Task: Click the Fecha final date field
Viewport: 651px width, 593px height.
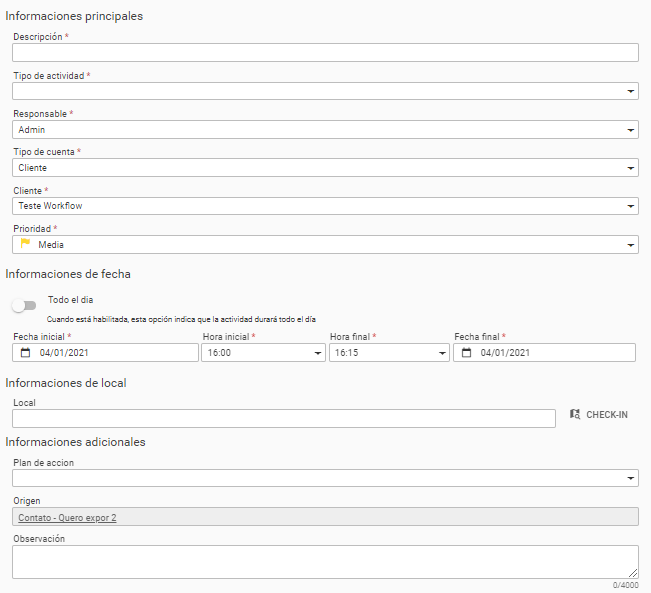Action: 544,353
